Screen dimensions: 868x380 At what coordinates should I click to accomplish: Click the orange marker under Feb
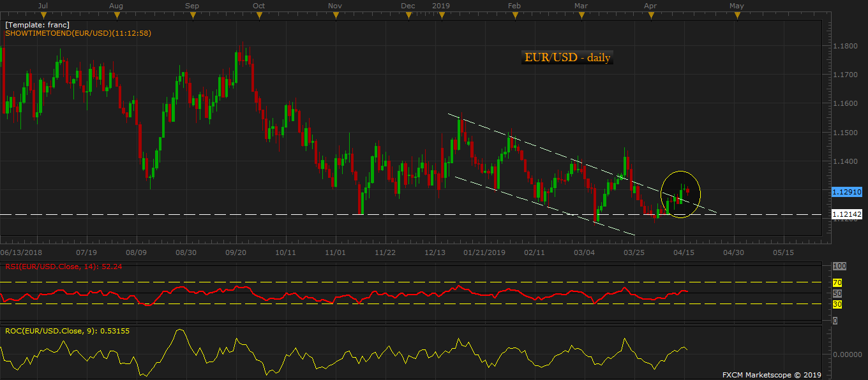point(514,16)
